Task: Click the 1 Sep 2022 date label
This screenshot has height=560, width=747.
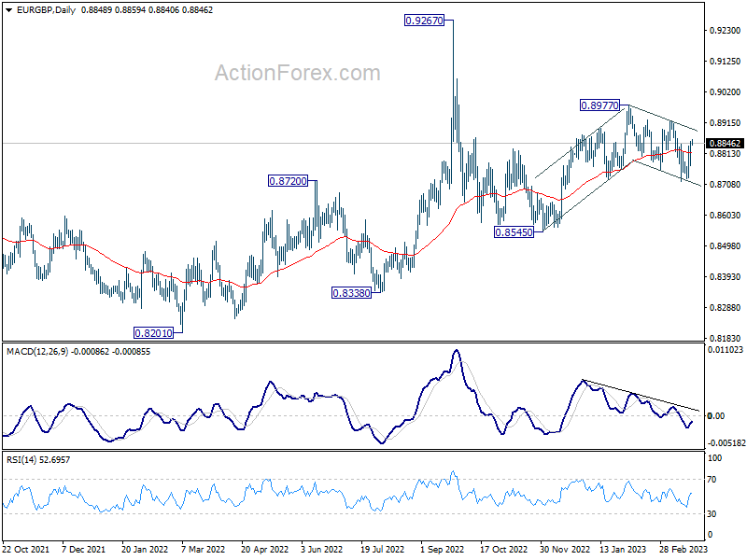Action: click(x=442, y=549)
